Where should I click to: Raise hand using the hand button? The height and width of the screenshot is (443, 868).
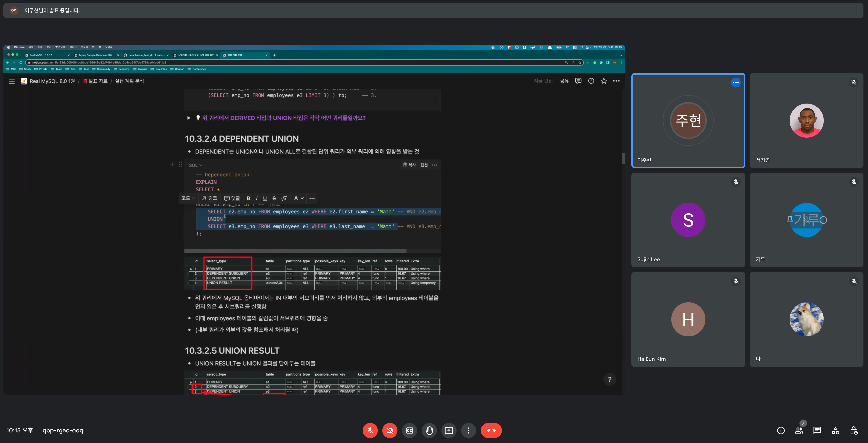429,430
